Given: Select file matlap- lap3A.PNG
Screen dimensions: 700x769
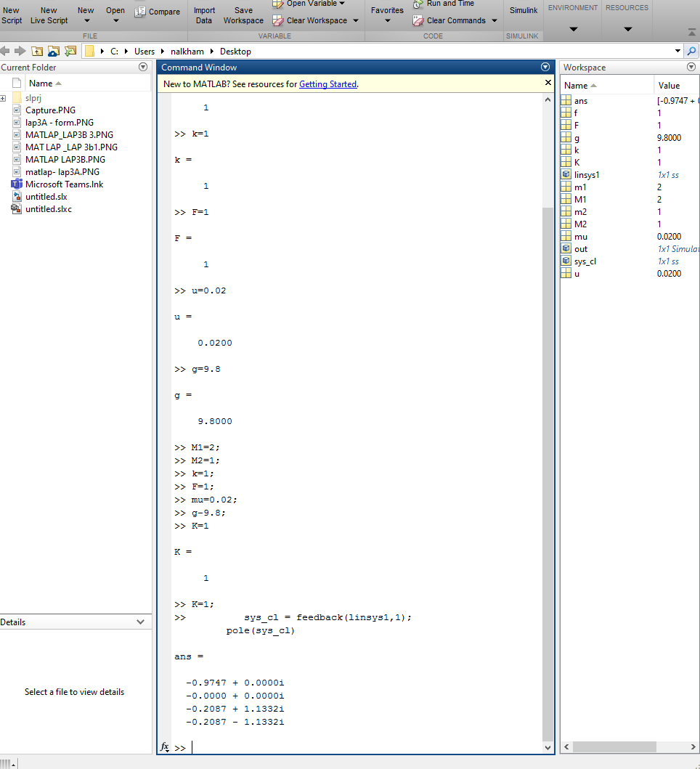Looking at the screenshot, I should (62, 172).
